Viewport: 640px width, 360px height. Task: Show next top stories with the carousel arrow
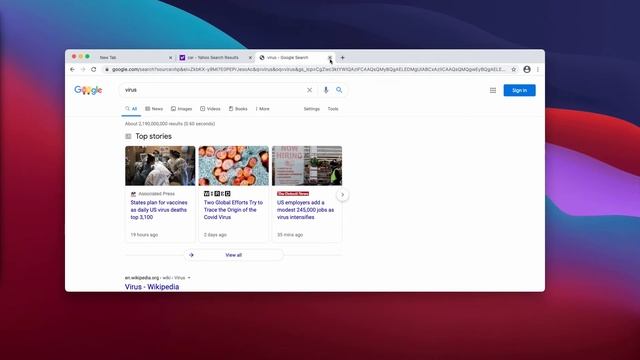coord(342,195)
